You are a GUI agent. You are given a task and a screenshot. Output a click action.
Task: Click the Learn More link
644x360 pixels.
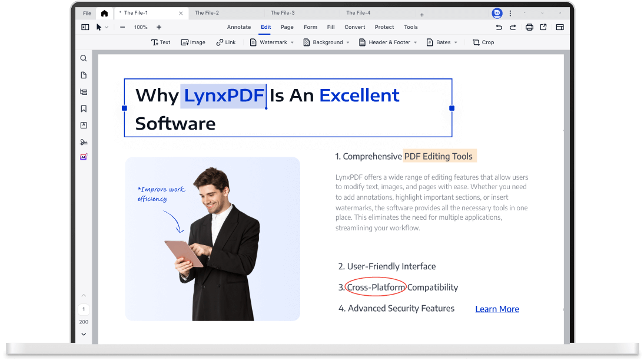(x=497, y=309)
